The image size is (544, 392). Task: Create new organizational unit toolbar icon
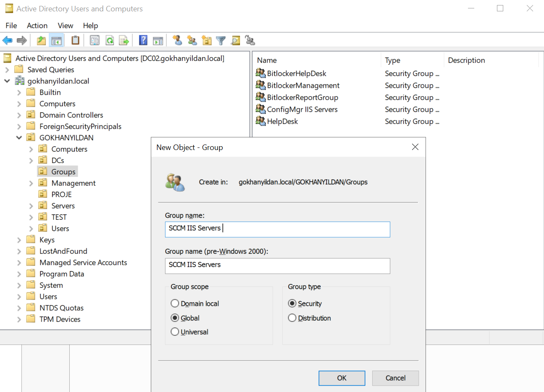pyautogui.click(x=206, y=40)
